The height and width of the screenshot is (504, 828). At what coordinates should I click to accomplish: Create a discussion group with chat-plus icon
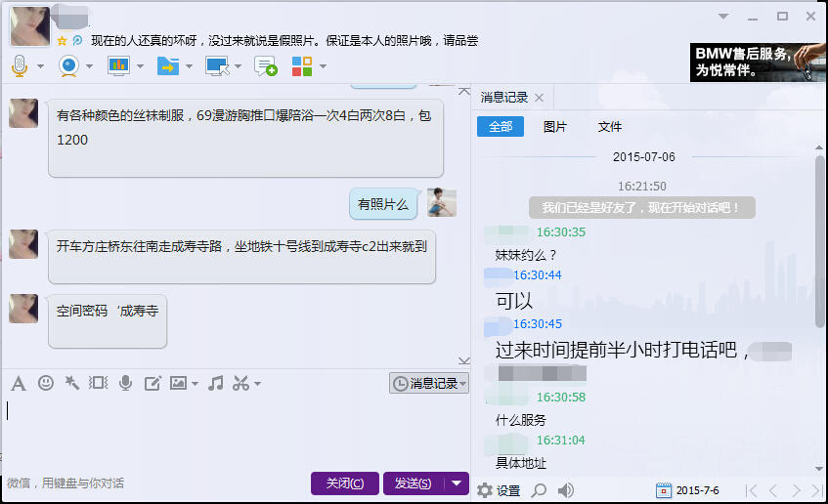pos(266,66)
